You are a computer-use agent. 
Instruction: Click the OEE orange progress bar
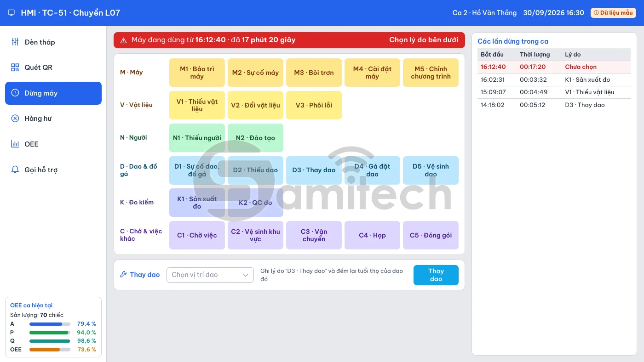pyautogui.click(x=50, y=350)
